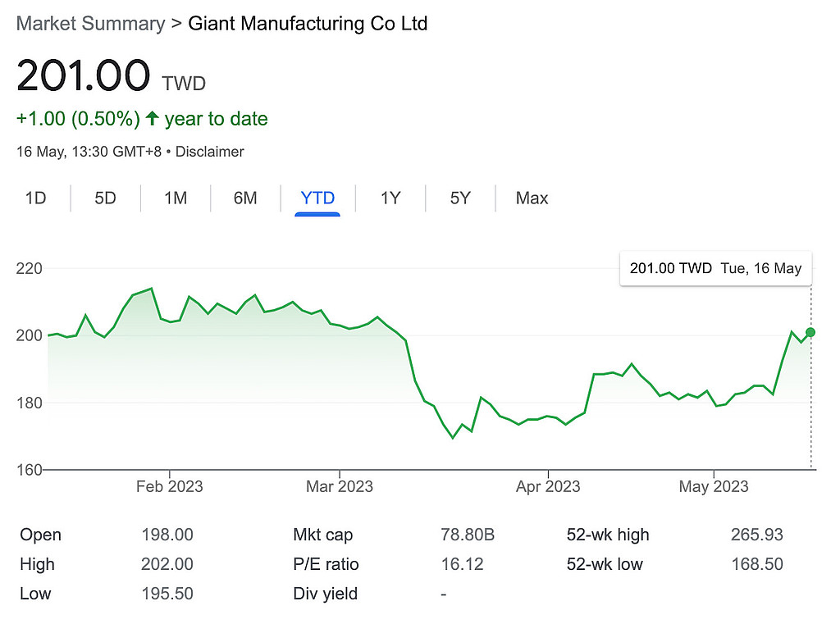
Task: Show the 1M price history
Action: point(176,198)
